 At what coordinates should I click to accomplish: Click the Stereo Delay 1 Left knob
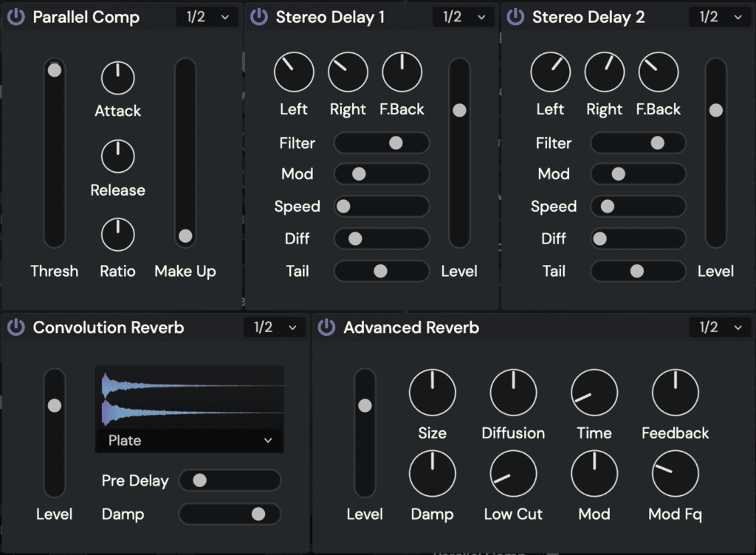point(294,72)
